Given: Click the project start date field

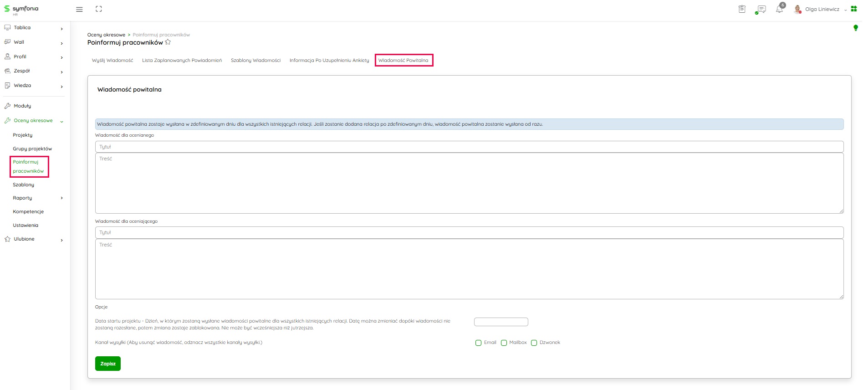Looking at the screenshot, I should 500,322.
